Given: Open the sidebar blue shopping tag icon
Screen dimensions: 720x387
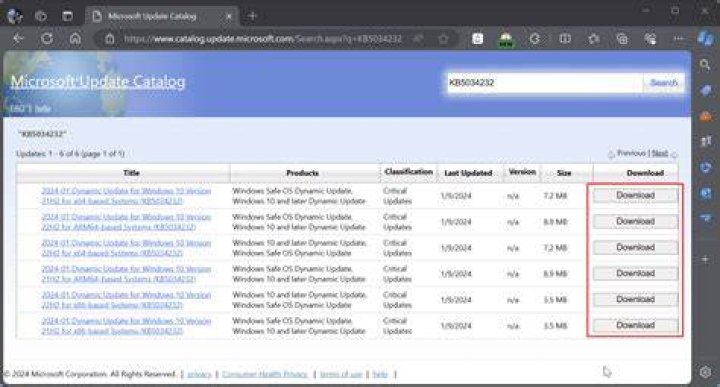Looking at the screenshot, I should [x=706, y=90].
